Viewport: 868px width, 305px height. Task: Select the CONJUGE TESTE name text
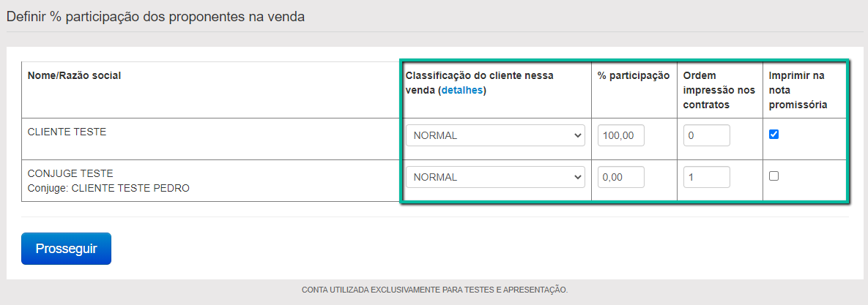[x=70, y=174]
